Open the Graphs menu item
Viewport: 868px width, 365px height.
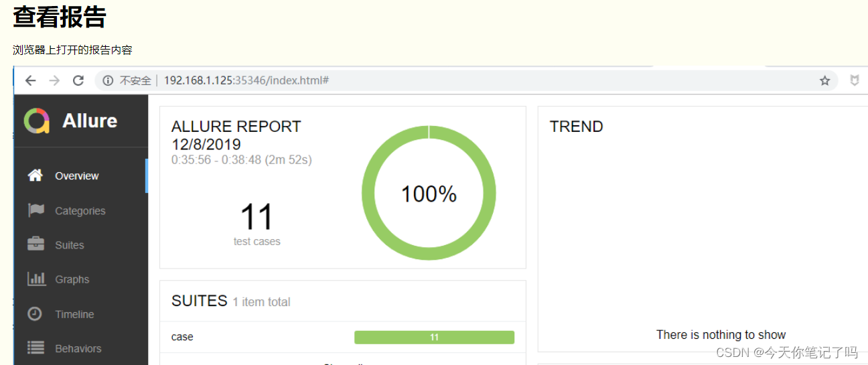(80, 280)
